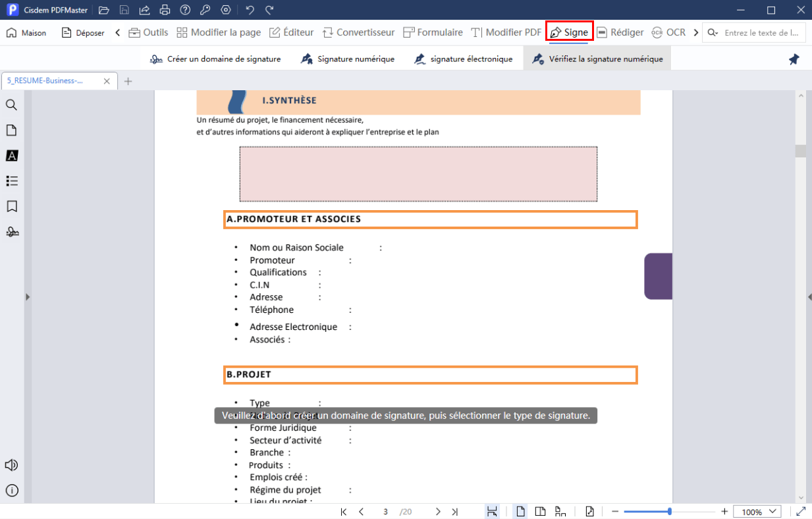Switch to the Modifier la page tab
This screenshot has height=519, width=812.
(219, 32)
